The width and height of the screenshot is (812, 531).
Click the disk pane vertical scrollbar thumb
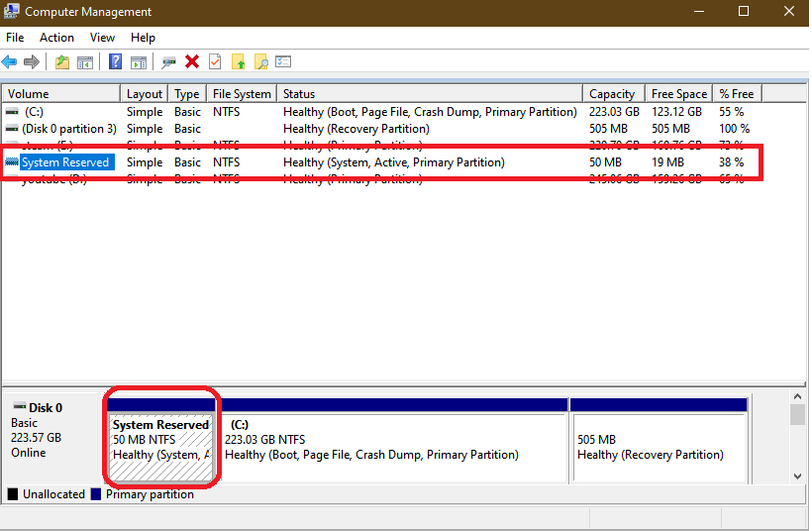pyautogui.click(x=797, y=414)
